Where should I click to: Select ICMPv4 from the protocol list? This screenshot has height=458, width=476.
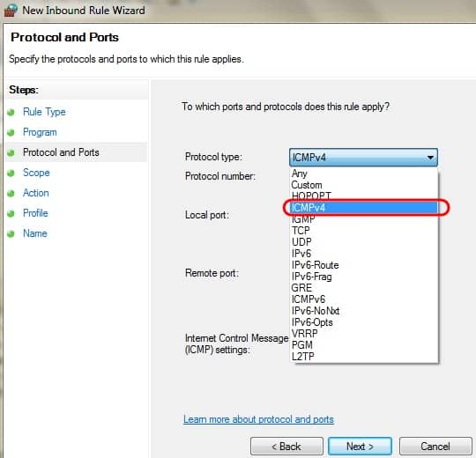364,208
